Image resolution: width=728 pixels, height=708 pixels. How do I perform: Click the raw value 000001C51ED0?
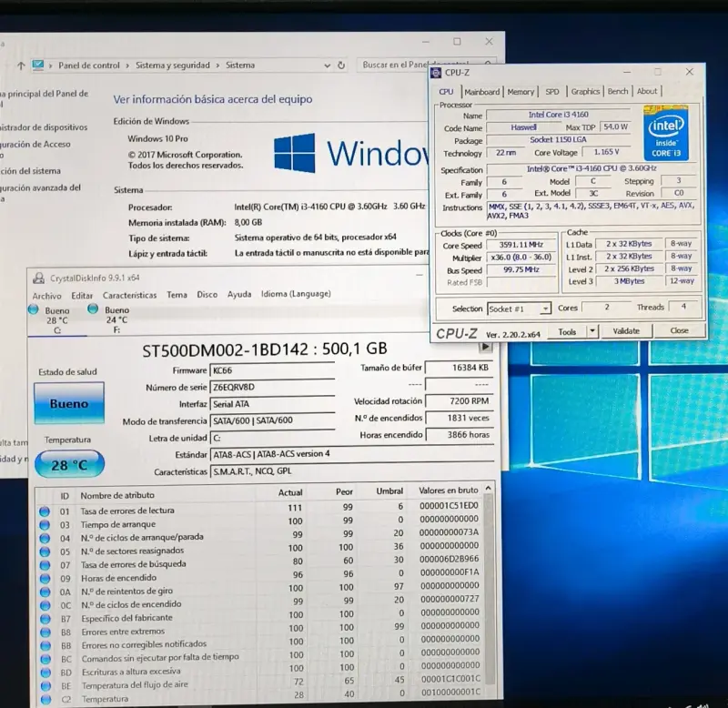(449, 506)
